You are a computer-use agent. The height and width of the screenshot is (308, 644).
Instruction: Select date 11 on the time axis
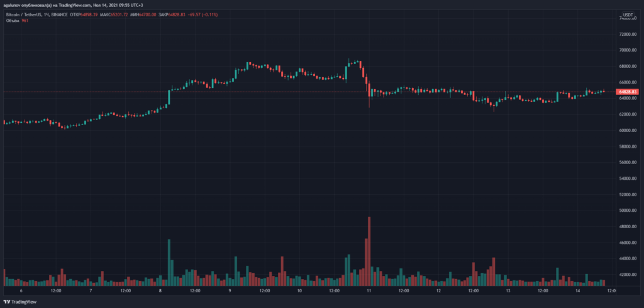pyautogui.click(x=369, y=291)
